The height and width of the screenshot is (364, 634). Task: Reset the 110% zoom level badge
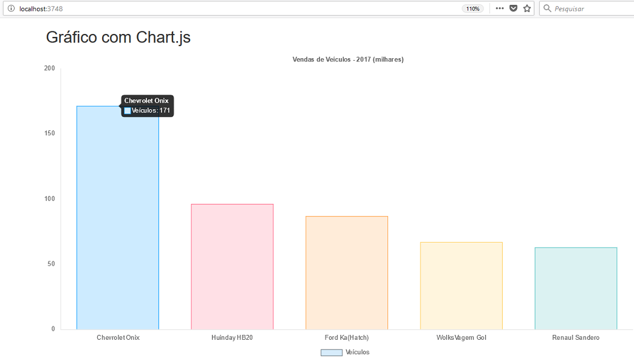coord(472,8)
